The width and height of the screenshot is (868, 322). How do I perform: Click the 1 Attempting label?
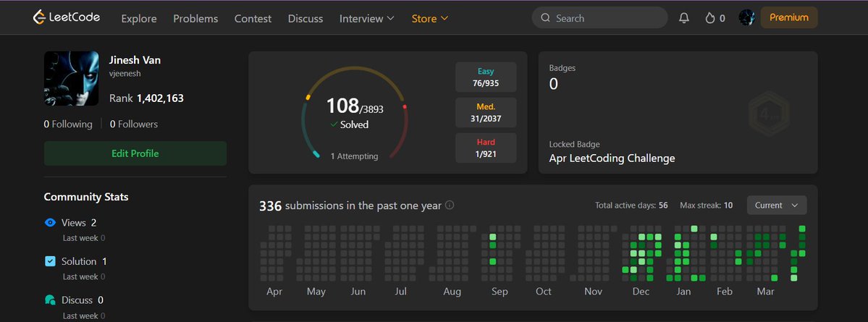354,156
